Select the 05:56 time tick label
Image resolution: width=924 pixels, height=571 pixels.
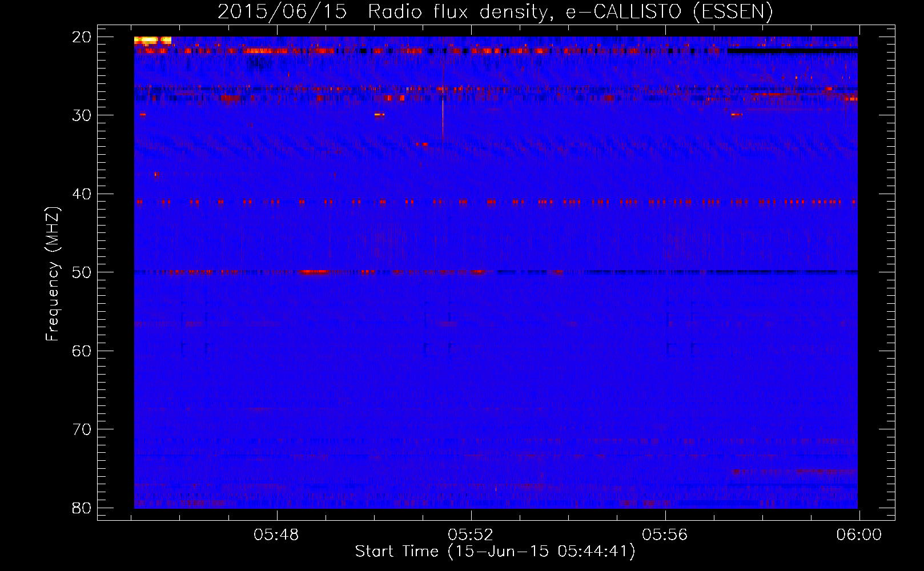coord(665,534)
